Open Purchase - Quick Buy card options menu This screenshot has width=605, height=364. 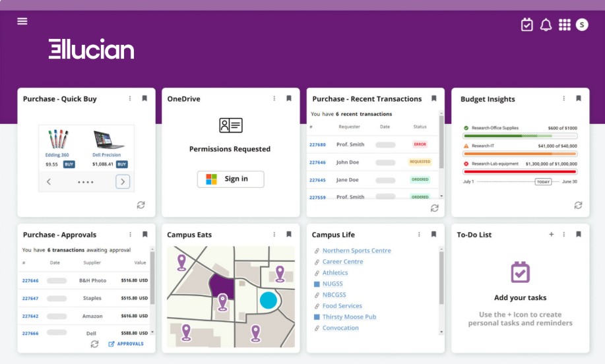click(x=130, y=98)
